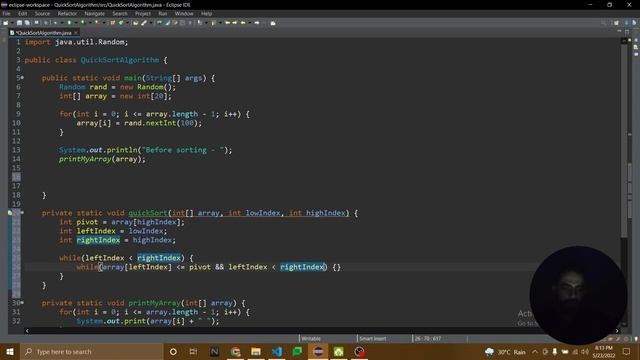Collapse the printMyArray method fold marker
The height and width of the screenshot is (360, 640).
pyautogui.click(x=22, y=303)
